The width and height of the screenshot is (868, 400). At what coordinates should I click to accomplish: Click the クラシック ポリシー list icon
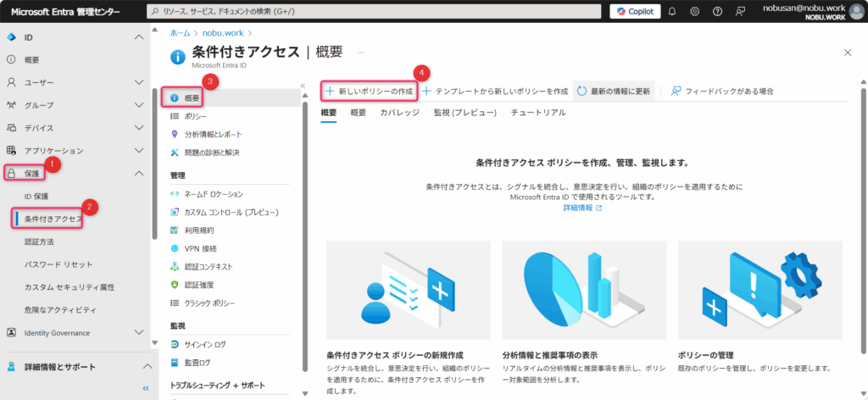click(x=175, y=303)
